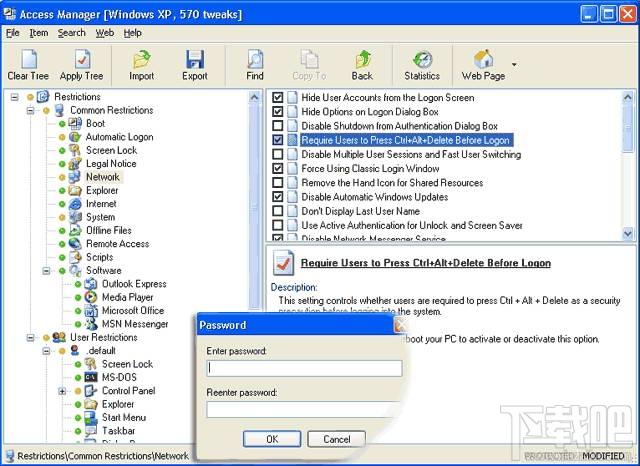Select Use Active Authentication for Unlock row
Image resolution: width=640 pixels, height=466 pixels.
412,225
